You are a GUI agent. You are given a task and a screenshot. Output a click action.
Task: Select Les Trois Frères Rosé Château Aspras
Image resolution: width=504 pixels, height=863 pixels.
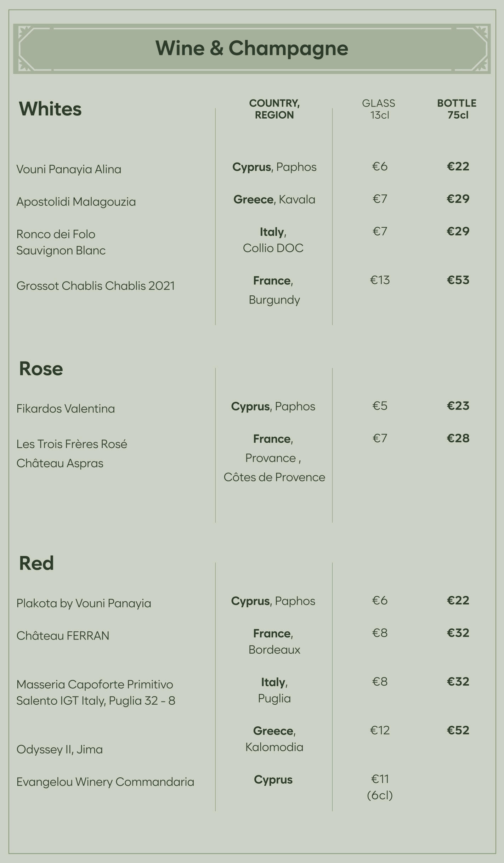(72, 454)
